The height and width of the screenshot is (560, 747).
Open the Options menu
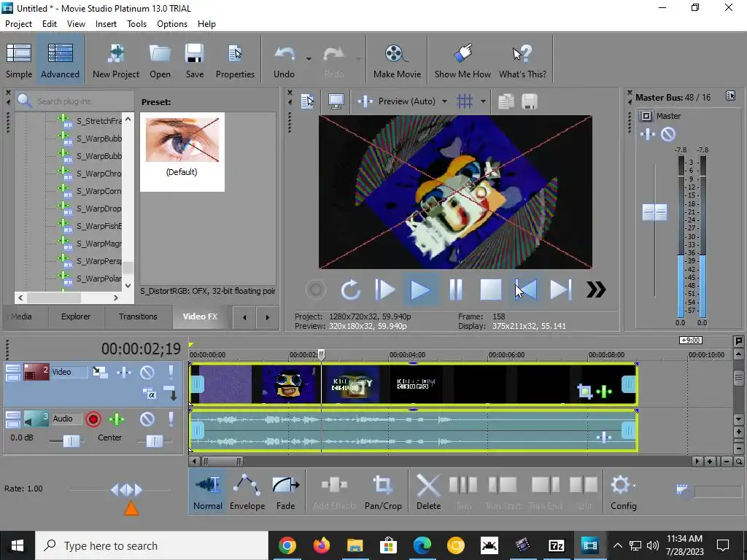(x=172, y=24)
